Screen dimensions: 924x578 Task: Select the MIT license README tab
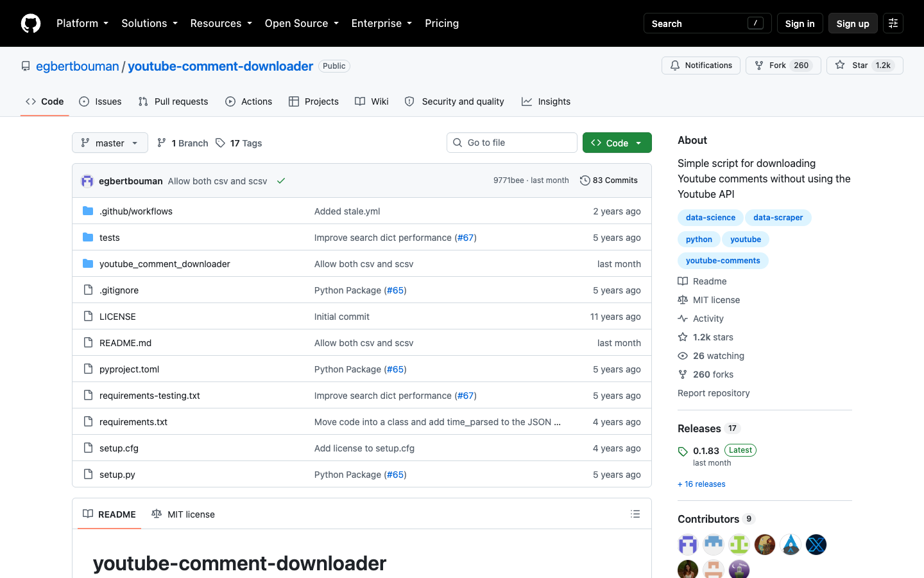tap(183, 514)
